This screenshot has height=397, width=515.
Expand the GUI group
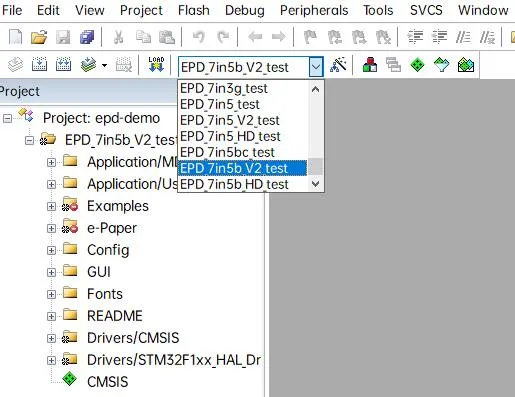(x=51, y=272)
